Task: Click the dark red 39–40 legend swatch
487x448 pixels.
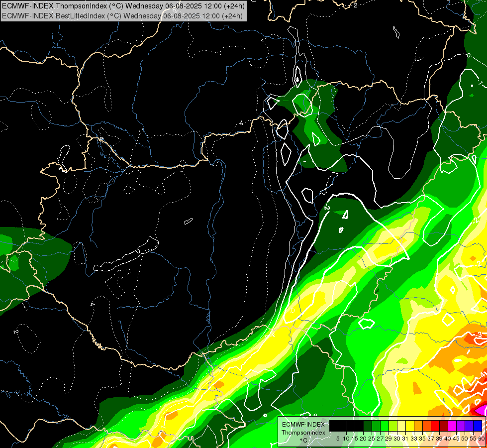Action: coord(444,426)
